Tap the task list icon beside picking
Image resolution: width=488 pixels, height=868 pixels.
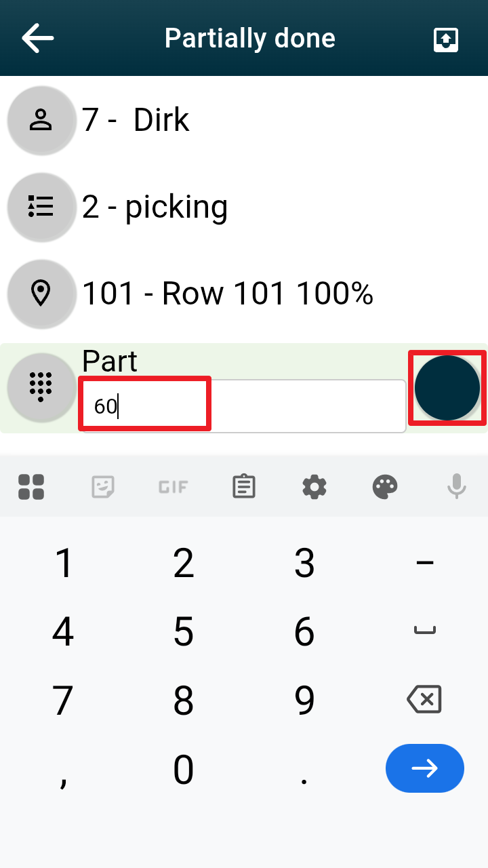pyautogui.click(x=41, y=207)
